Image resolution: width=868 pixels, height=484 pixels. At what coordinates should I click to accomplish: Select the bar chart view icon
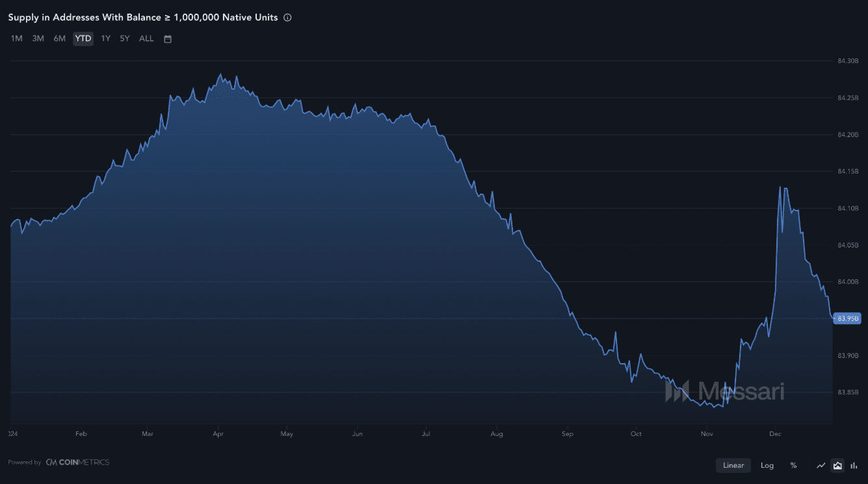click(854, 465)
